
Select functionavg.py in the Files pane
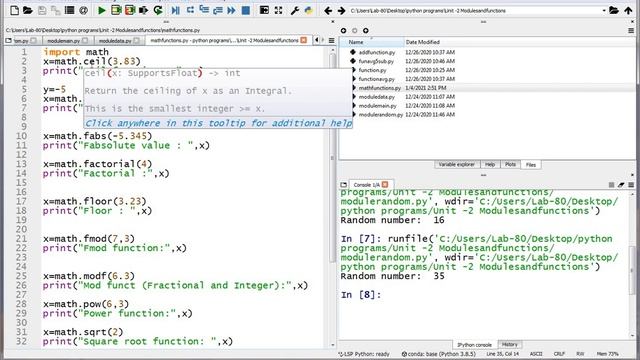click(377, 79)
